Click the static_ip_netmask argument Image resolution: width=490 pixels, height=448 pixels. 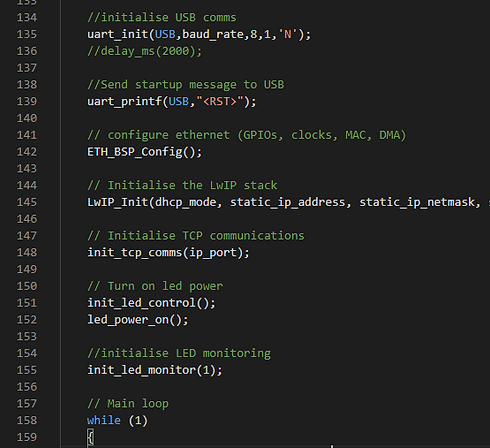pos(417,202)
